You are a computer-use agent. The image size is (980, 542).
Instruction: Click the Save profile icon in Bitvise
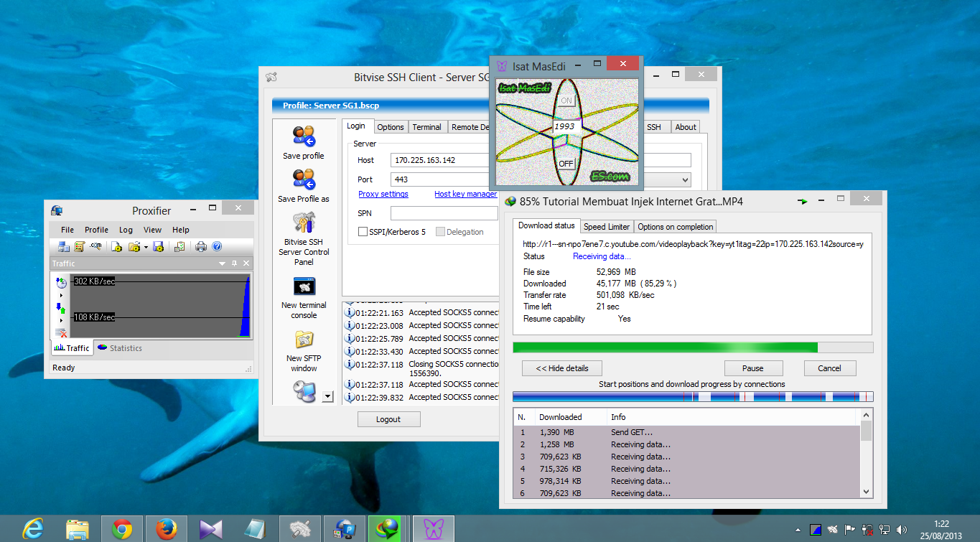(303, 136)
